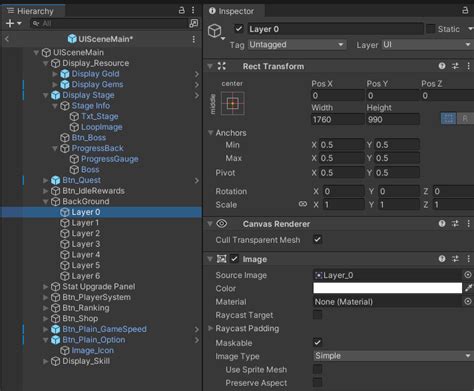The image size is (474, 391).
Task: Enable the Raycast Target checkbox
Action: [318, 315]
